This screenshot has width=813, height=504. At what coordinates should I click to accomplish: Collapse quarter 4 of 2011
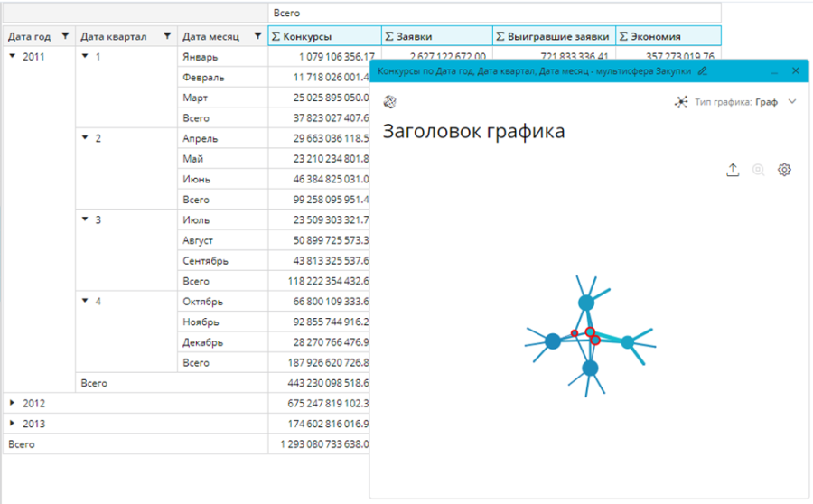[85, 301]
